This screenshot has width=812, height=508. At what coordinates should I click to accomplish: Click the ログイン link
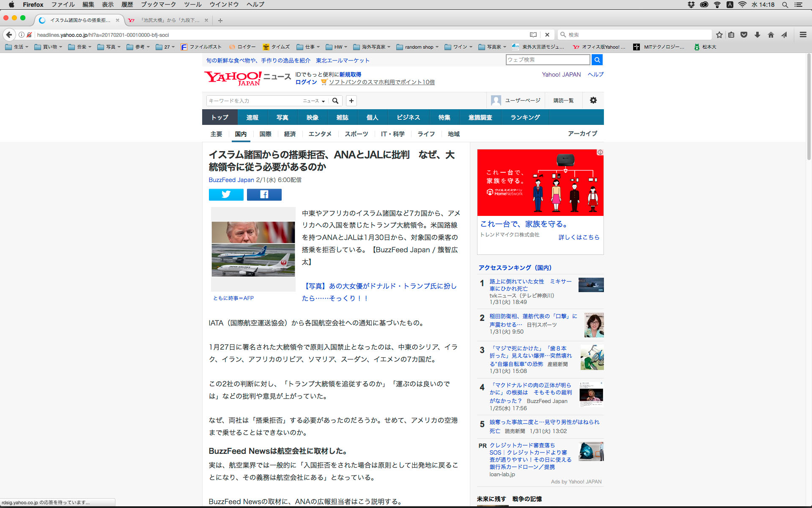tap(306, 82)
